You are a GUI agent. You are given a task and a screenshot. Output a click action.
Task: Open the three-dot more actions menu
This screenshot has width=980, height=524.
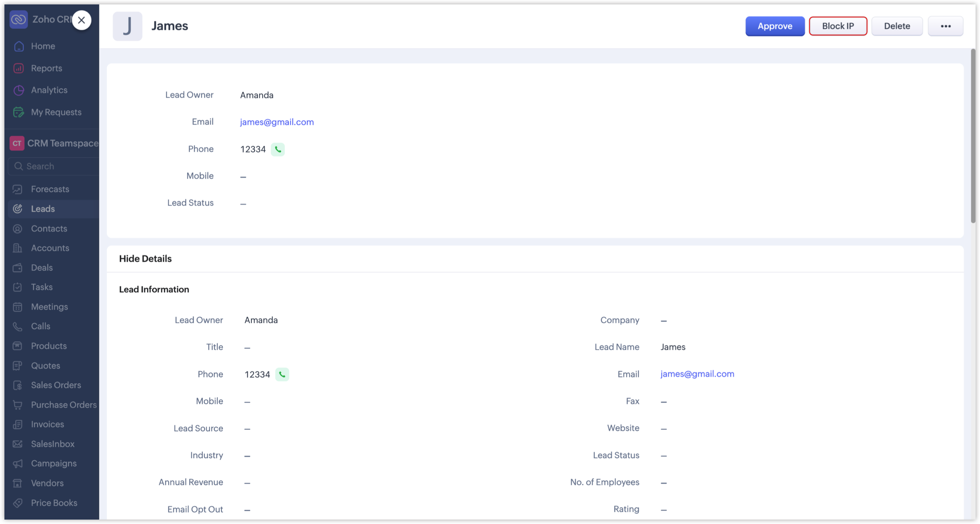click(x=945, y=26)
